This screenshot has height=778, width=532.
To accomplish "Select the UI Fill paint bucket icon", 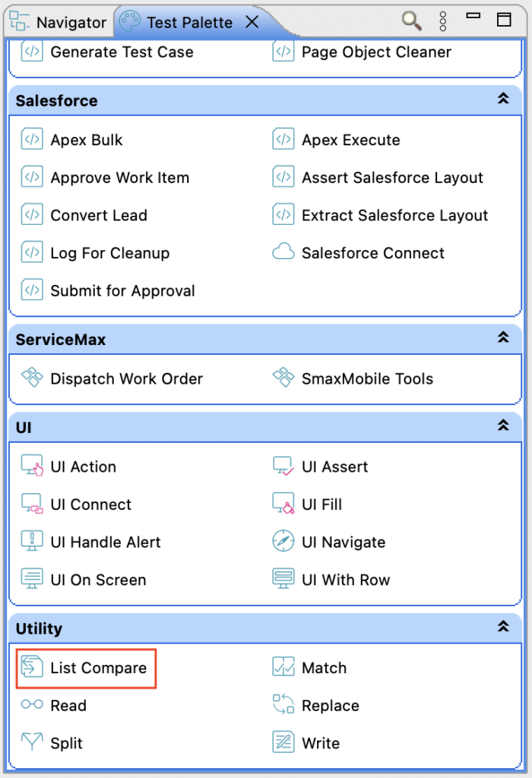I will [x=283, y=504].
